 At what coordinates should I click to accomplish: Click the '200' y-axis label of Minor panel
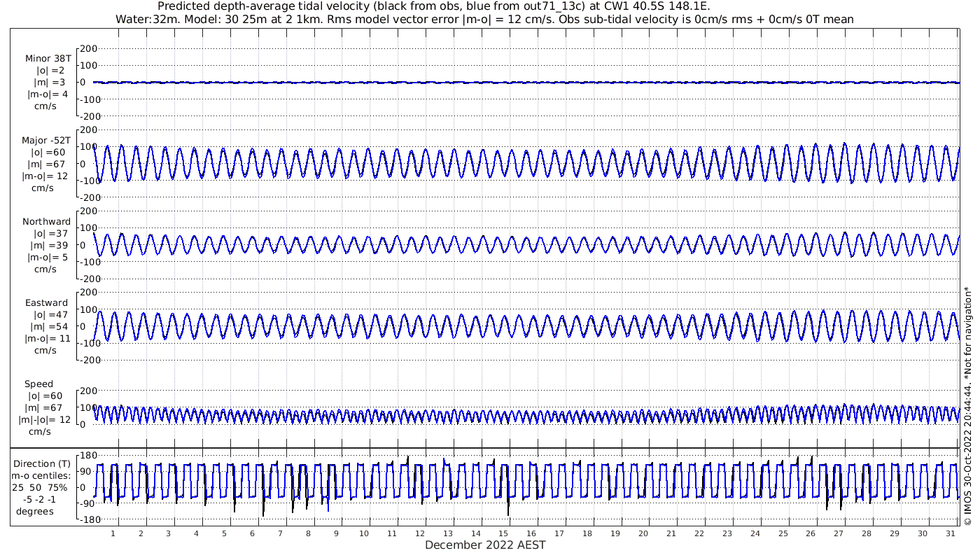coord(88,48)
